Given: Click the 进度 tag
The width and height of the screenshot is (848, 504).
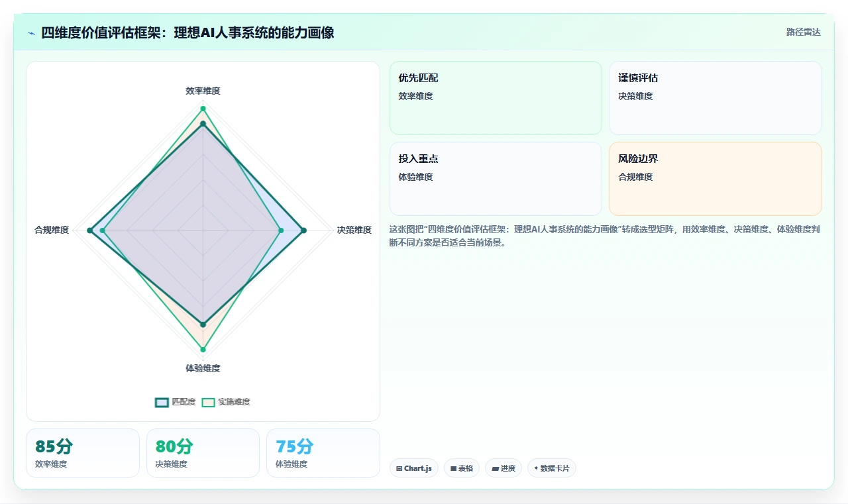Looking at the screenshot, I should [503, 468].
